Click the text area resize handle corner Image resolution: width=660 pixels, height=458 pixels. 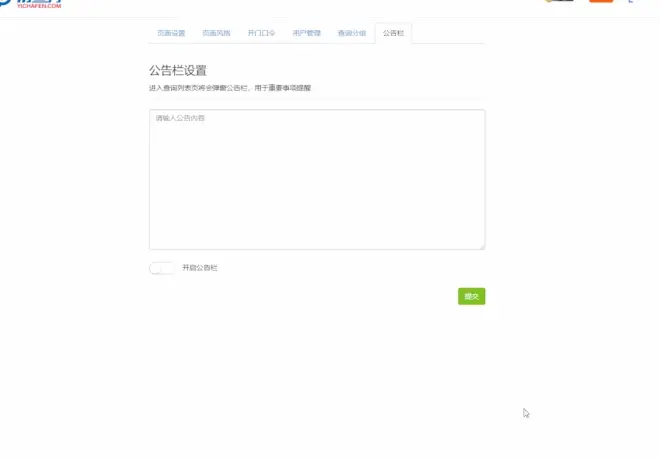(482, 246)
